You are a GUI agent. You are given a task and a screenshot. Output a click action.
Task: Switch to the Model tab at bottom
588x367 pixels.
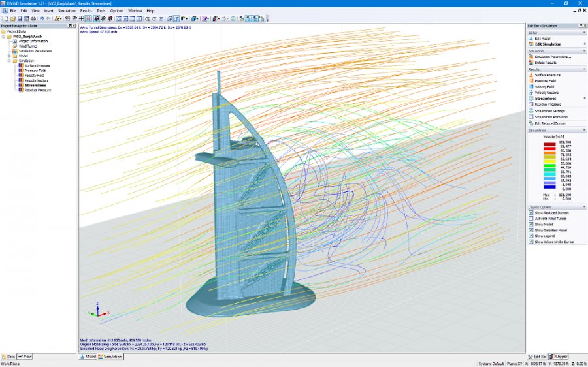pyautogui.click(x=88, y=357)
